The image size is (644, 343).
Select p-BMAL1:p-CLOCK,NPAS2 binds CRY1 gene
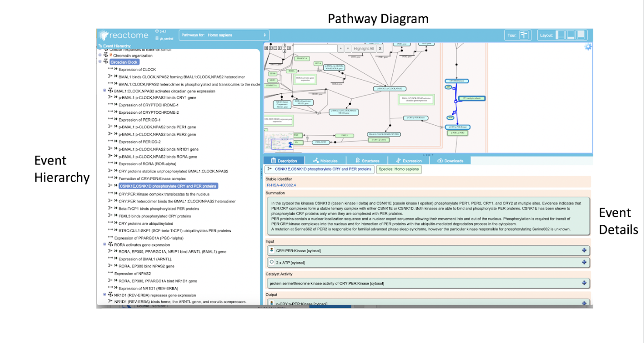tap(157, 98)
